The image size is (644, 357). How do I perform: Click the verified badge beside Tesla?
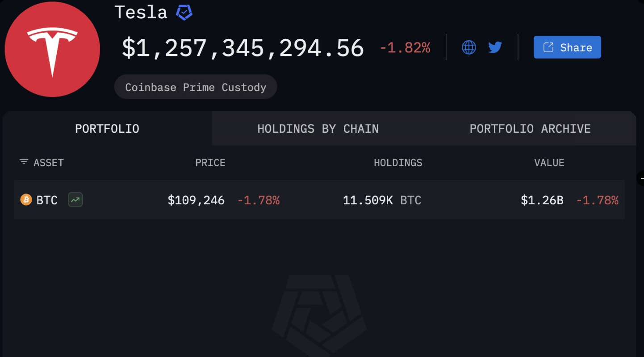click(x=184, y=12)
